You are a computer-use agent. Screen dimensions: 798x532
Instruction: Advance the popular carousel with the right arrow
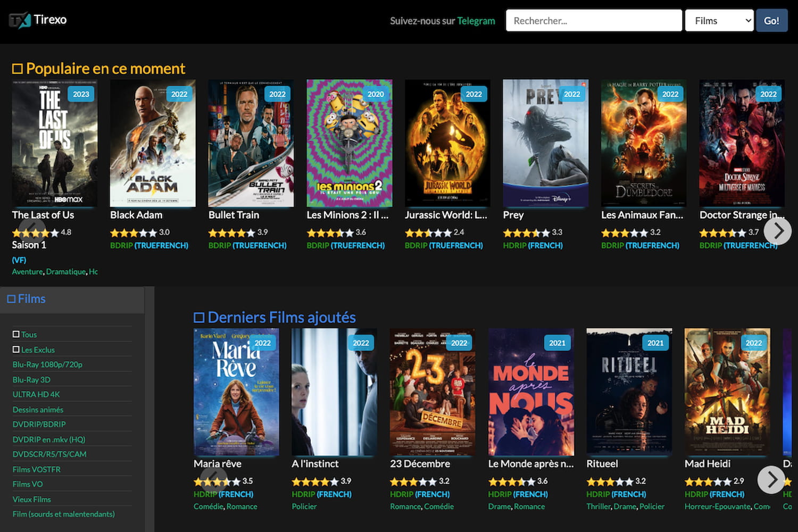[x=778, y=231]
